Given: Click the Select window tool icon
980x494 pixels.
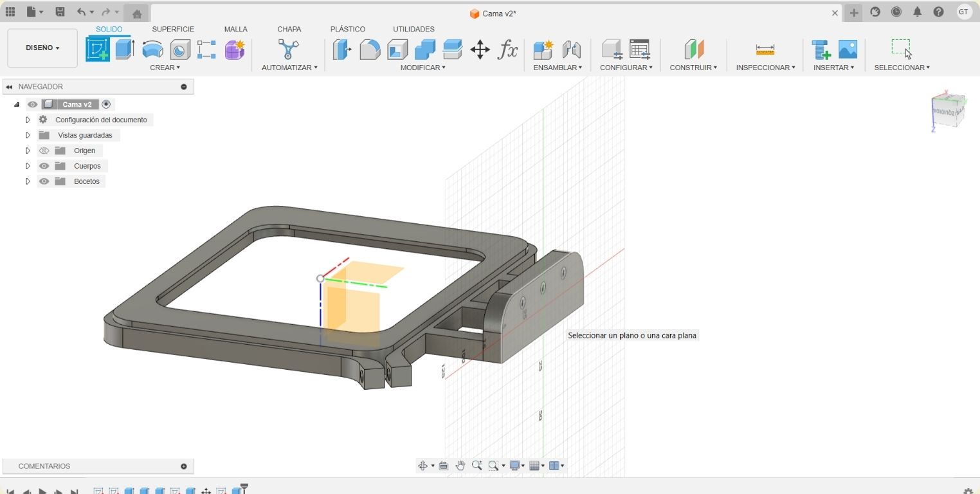Looking at the screenshot, I should 902,50.
